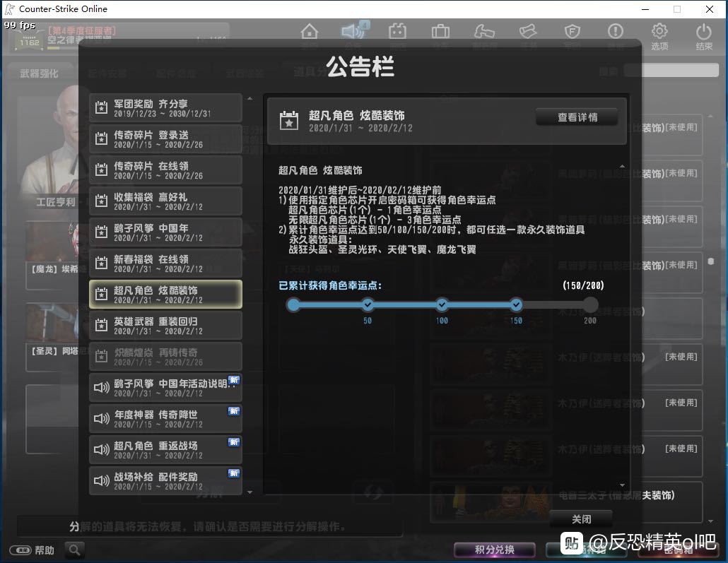Open 战场补给 配件奖励 notice

[x=165, y=481]
